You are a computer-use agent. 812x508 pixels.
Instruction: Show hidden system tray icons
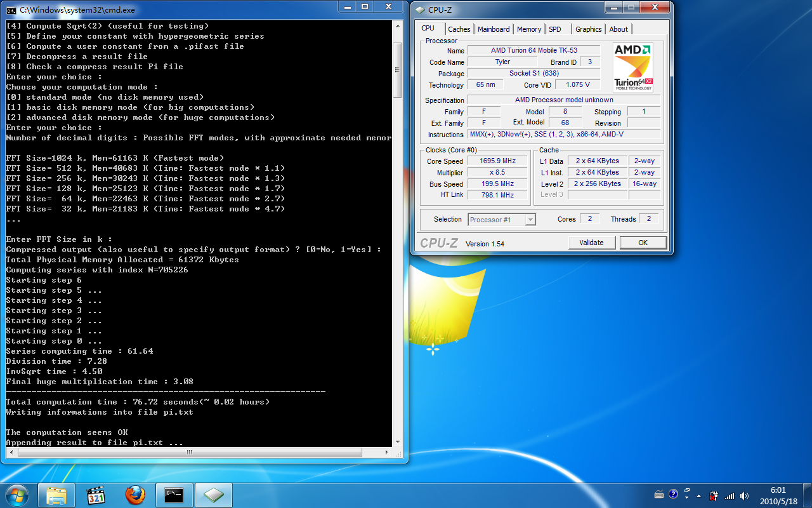[699, 495]
